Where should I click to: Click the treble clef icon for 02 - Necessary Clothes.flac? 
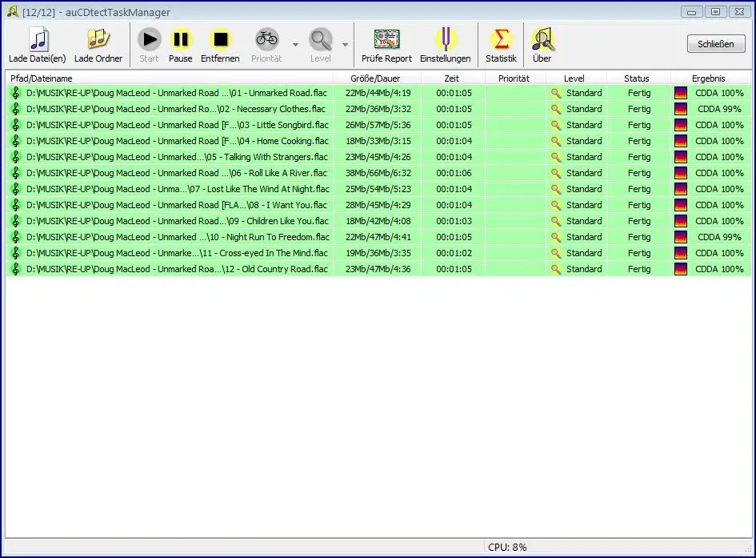pyautogui.click(x=16, y=109)
